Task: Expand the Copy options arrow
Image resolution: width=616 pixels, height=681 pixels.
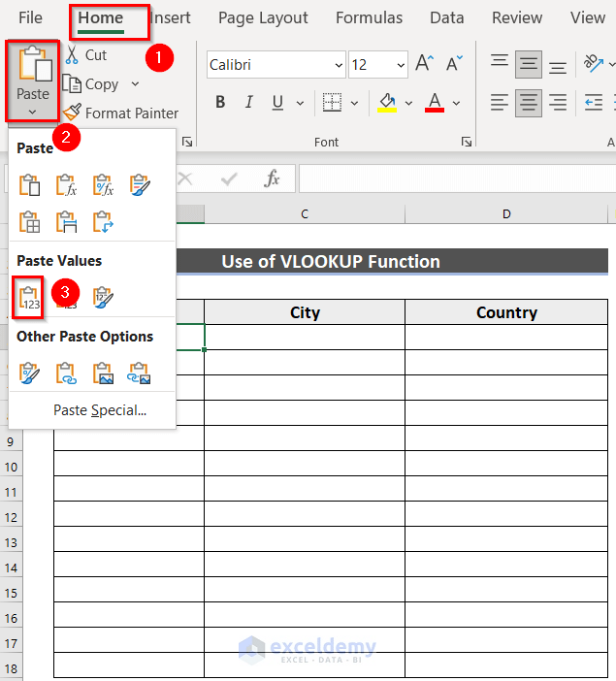Action: (135, 83)
